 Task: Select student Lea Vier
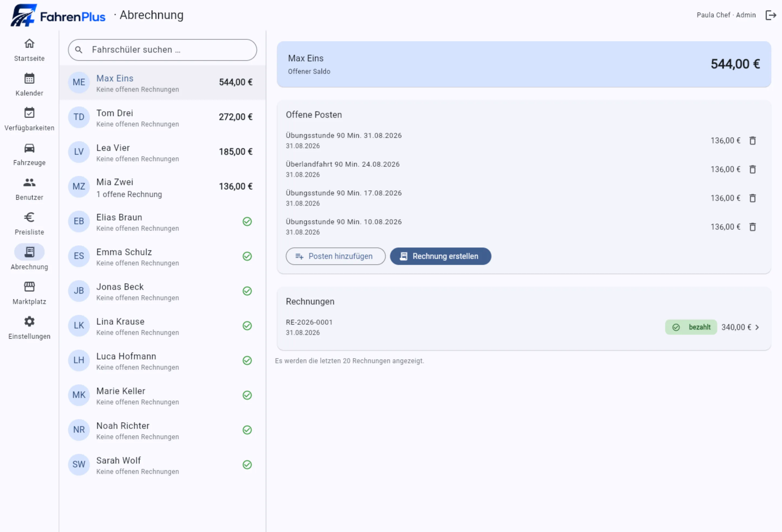point(163,152)
